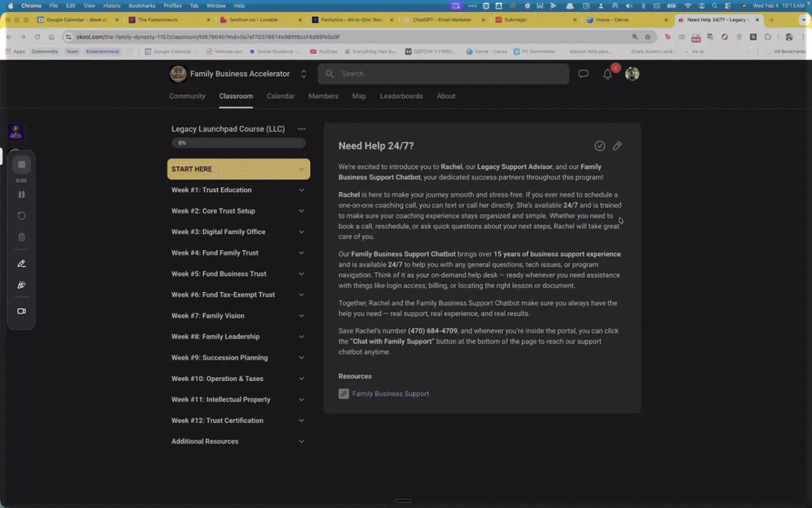Edit the lesson with the pencil icon
Screen dimensions: 812x508
(x=617, y=146)
